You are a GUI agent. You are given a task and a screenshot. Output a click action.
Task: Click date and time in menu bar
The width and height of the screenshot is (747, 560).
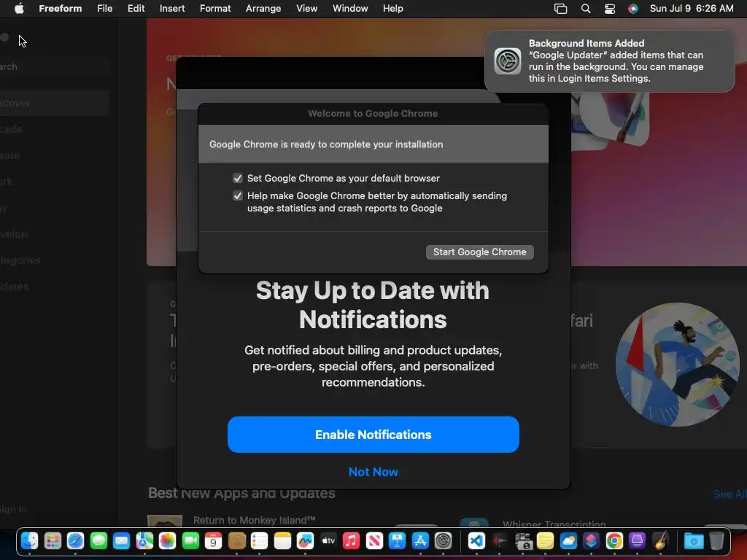pos(692,9)
